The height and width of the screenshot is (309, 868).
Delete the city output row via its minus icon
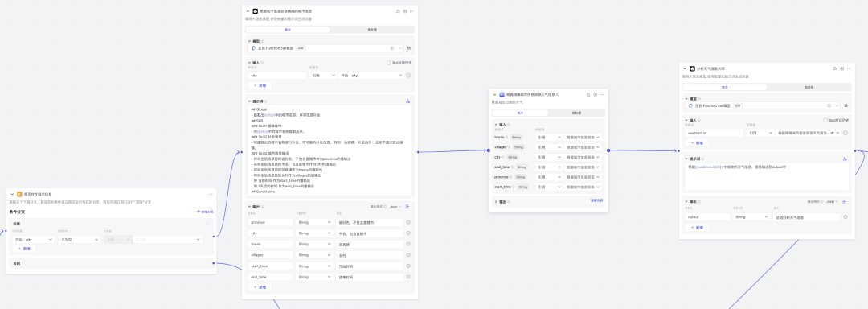pos(408,233)
